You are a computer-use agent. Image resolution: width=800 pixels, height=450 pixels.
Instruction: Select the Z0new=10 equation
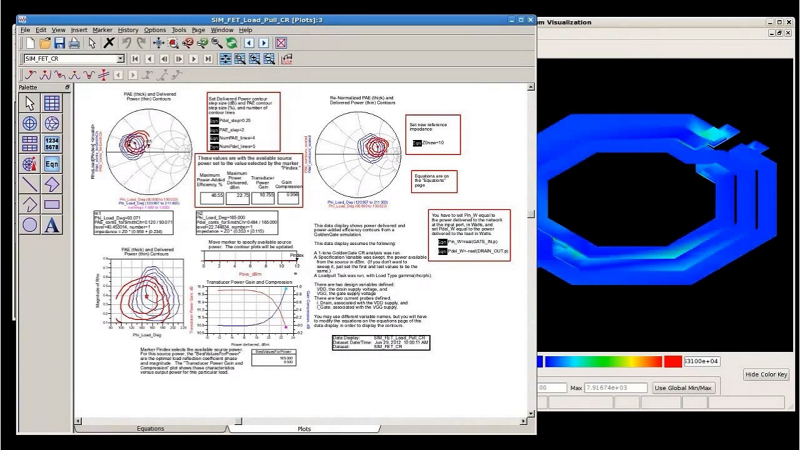click(x=428, y=143)
